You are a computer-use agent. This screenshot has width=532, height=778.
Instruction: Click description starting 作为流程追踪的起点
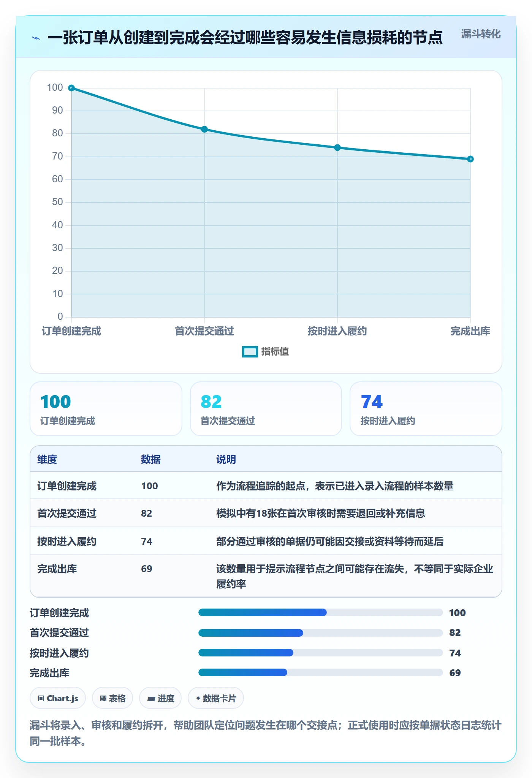tap(335, 486)
